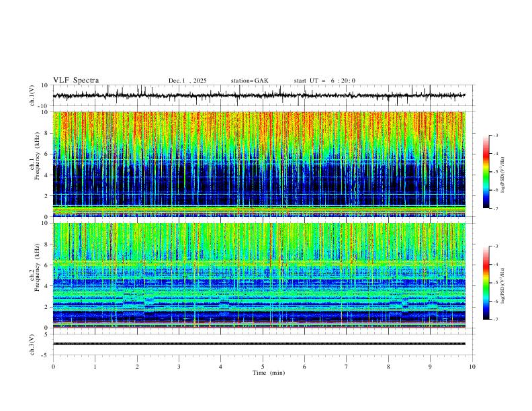Click the '-3' label on upper color scale
This screenshot has height=411, width=532.
click(x=496, y=135)
